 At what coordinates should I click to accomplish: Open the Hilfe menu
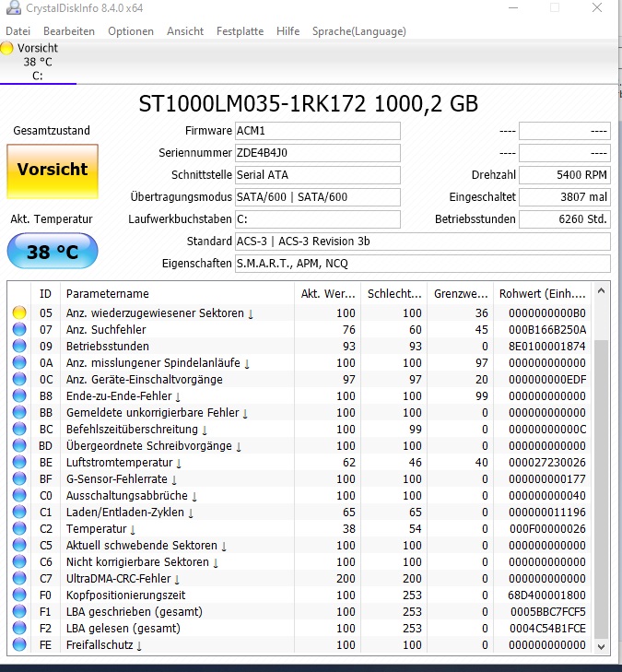tap(288, 31)
